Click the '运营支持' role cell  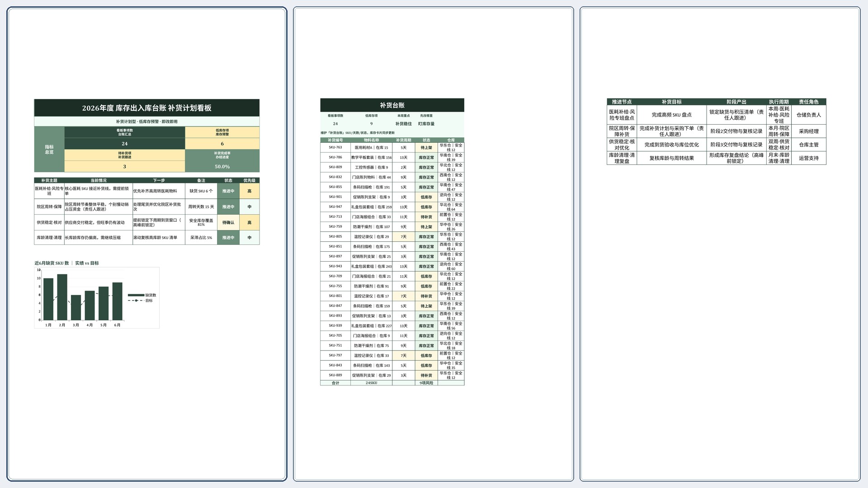809,158
